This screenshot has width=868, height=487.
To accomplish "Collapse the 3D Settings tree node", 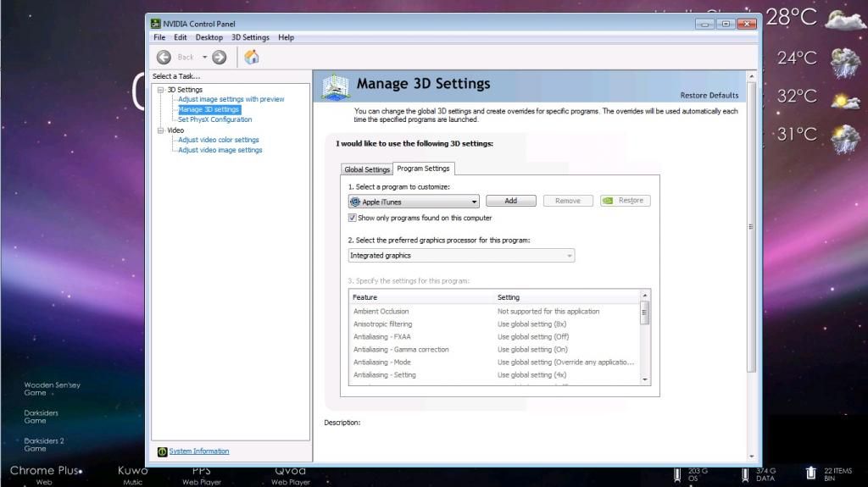I will click(159, 90).
